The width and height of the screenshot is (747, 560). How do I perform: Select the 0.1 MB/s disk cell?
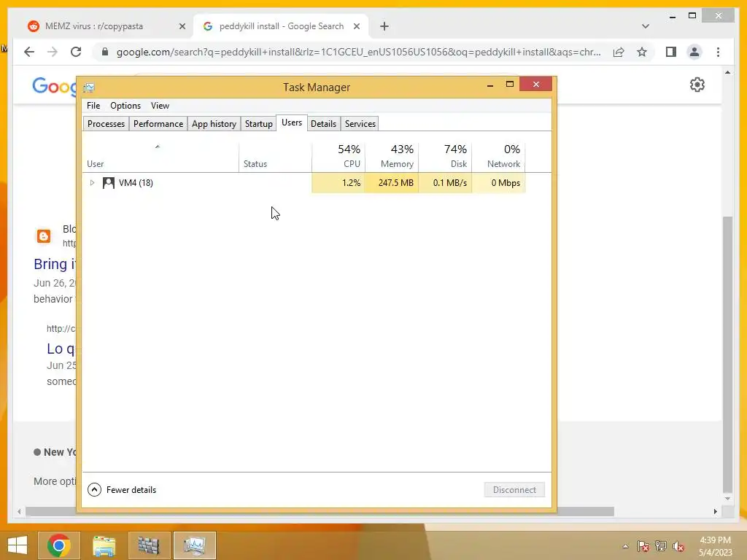pyautogui.click(x=445, y=183)
